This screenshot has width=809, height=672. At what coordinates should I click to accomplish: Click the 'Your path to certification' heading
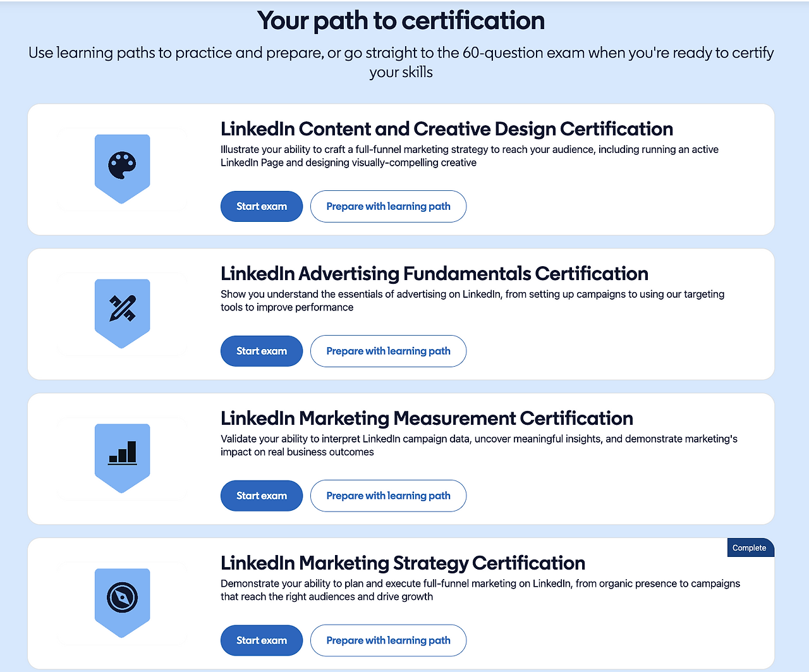[401, 21]
